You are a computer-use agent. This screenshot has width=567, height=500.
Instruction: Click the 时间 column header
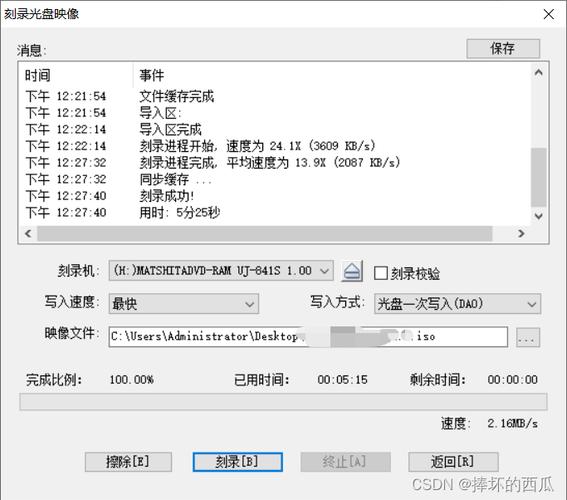tap(78, 76)
